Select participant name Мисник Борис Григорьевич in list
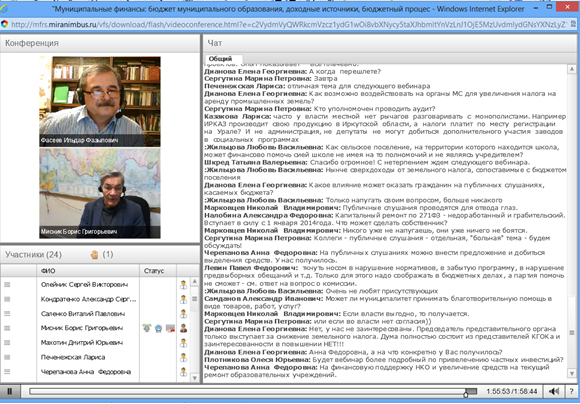Screen dimensions: 580x404 point(82,328)
